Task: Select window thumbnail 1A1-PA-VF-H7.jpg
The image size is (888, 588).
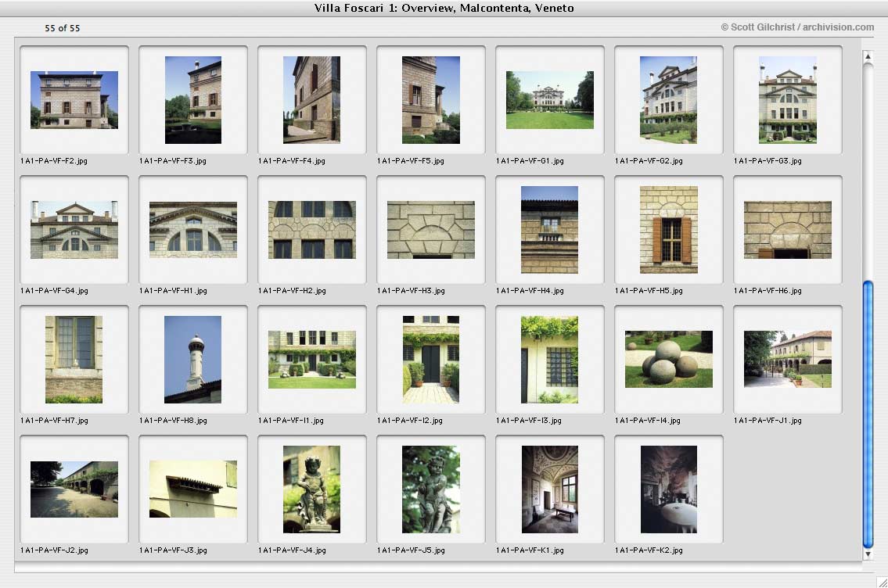Action: 74,360
